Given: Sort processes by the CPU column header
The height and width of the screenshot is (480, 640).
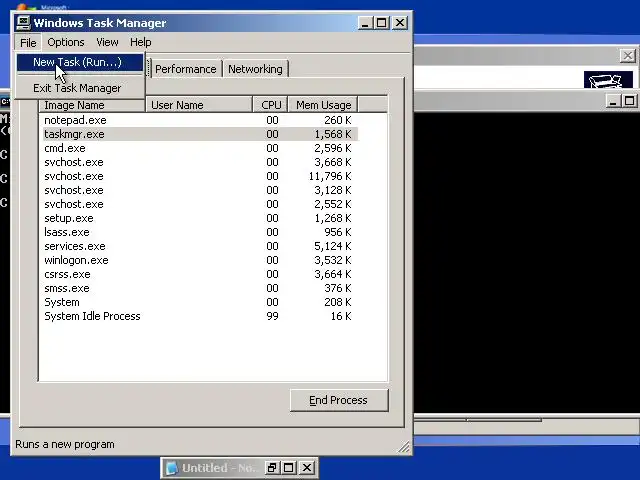Looking at the screenshot, I should coord(271,105).
